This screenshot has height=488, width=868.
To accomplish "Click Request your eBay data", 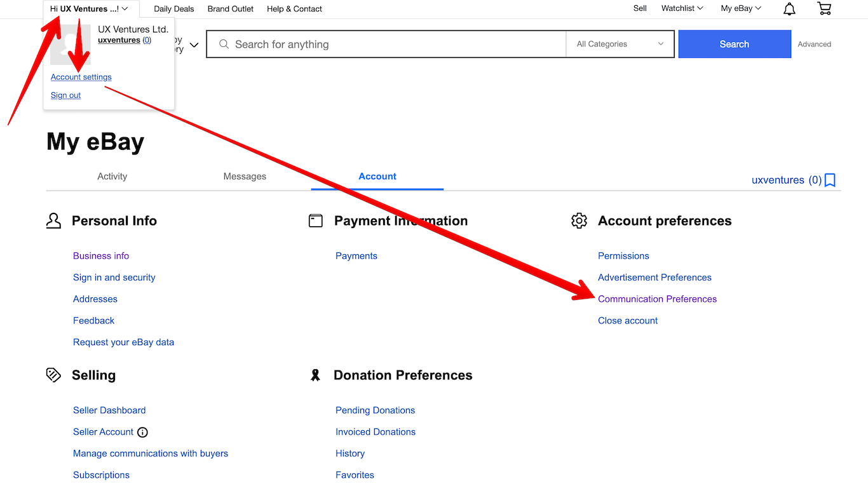I will (124, 342).
